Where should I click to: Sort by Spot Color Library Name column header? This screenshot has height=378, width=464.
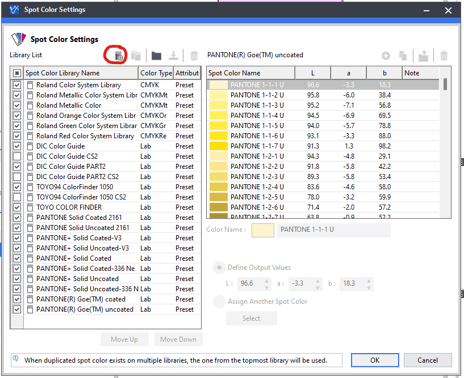[x=81, y=73]
